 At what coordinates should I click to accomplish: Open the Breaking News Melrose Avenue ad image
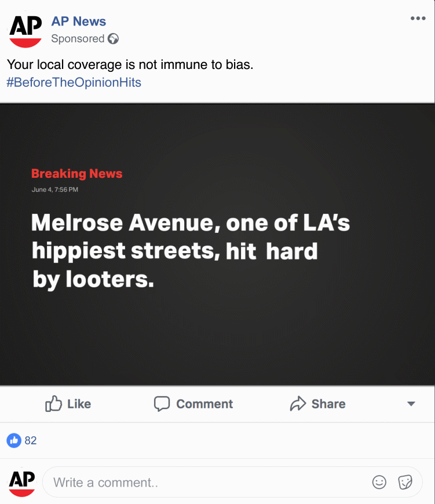218,244
